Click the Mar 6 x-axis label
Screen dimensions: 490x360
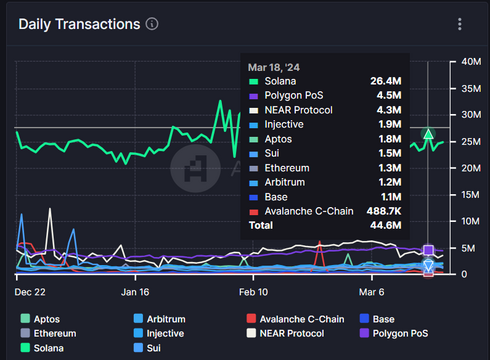point(372,292)
